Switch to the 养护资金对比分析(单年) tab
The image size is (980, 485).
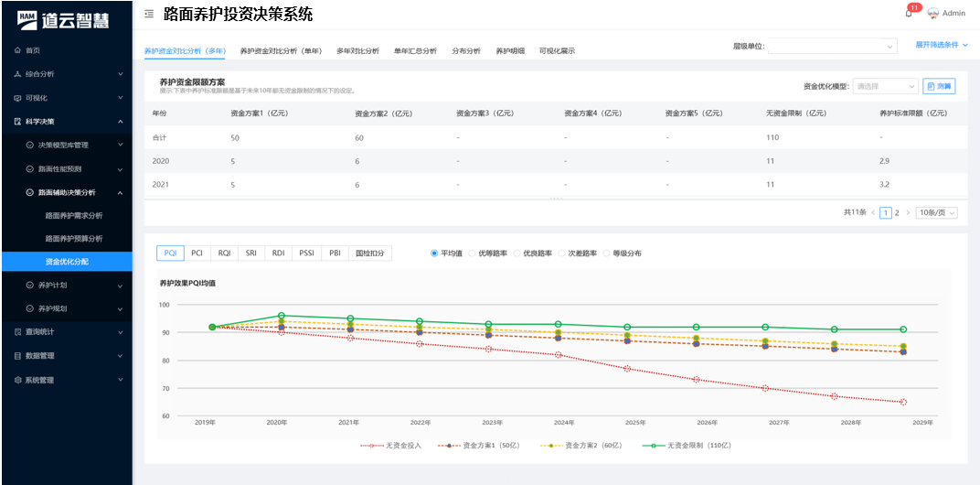coord(280,51)
